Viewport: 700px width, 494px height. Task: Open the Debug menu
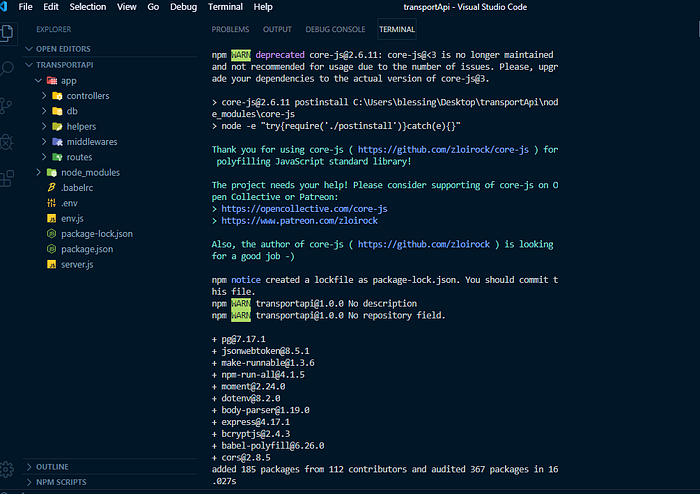tap(183, 7)
